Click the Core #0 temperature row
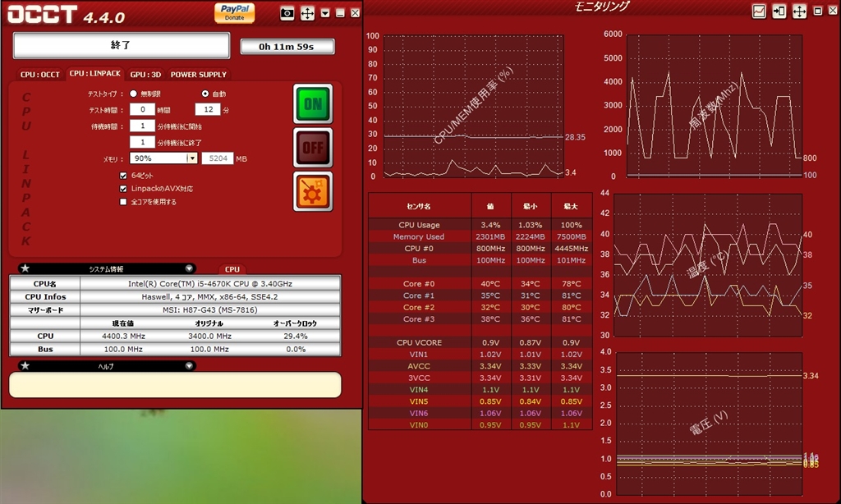Viewport: 841px width, 504px height. coord(480,284)
